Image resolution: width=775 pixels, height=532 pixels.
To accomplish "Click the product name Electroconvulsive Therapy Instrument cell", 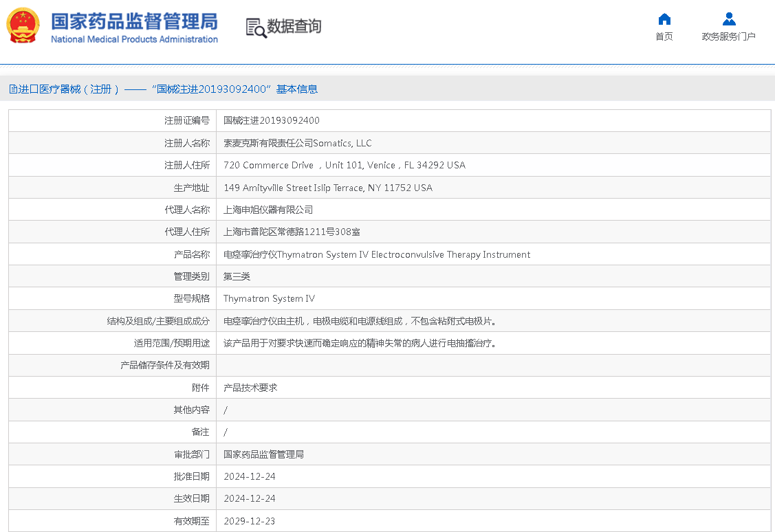I will click(376, 254).
